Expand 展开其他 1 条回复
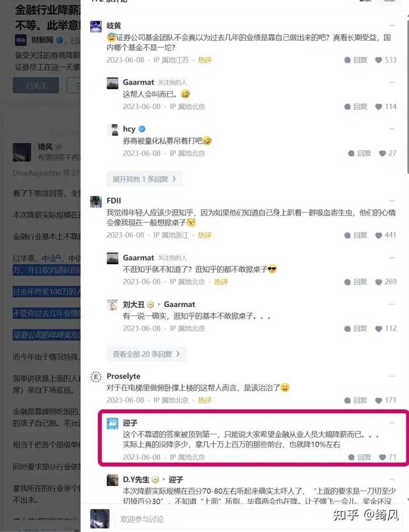Image resolution: width=409 pixels, height=532 pixels. click(144, 179)
